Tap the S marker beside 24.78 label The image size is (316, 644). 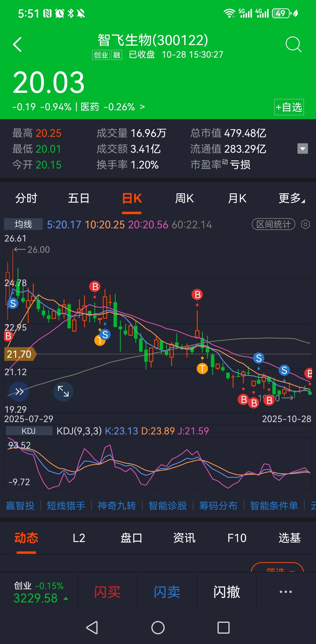point(13,303)
